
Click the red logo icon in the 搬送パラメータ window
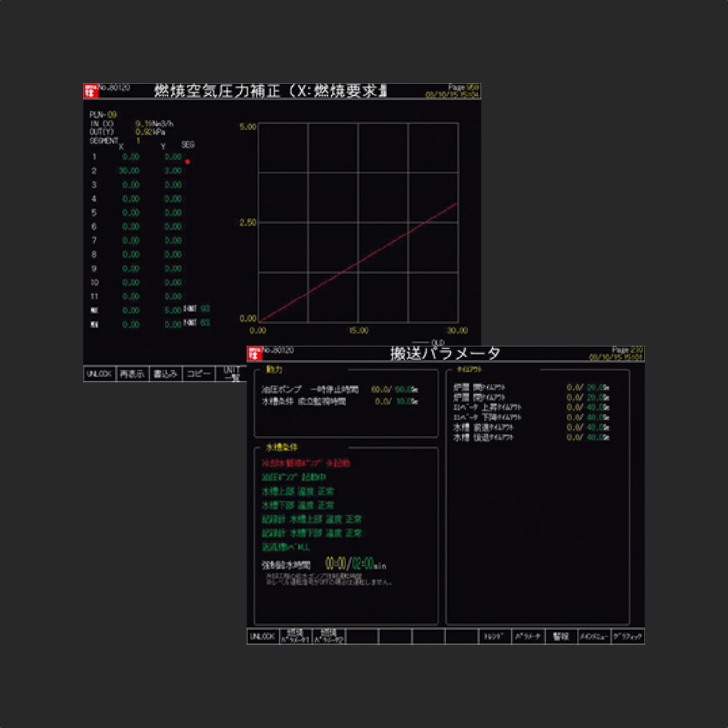pos(255,354)
